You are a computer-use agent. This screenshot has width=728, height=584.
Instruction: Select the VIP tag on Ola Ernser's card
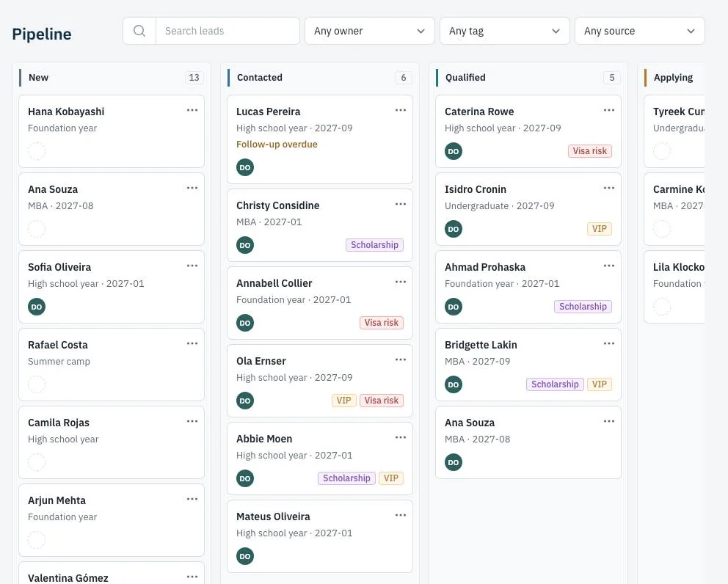[343, 400]
